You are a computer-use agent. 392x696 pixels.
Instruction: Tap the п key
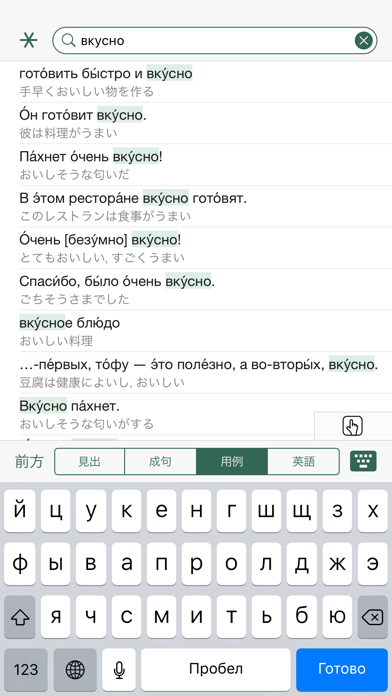pos(161,564)
